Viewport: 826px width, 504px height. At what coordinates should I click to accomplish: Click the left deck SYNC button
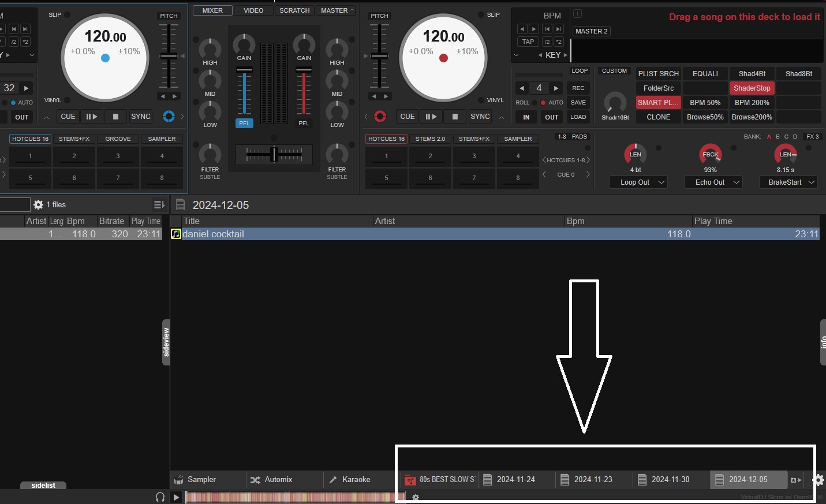click(141, 117)
